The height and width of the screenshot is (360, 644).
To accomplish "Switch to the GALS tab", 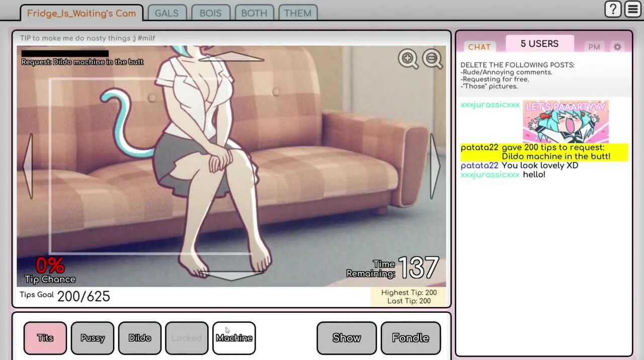I will (x=167, y=13).
